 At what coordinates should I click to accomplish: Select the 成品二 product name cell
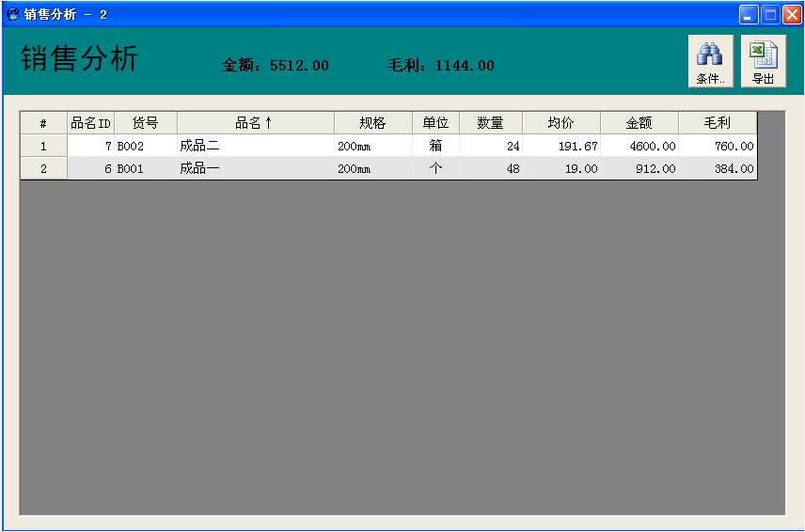[x=255, y=147]
